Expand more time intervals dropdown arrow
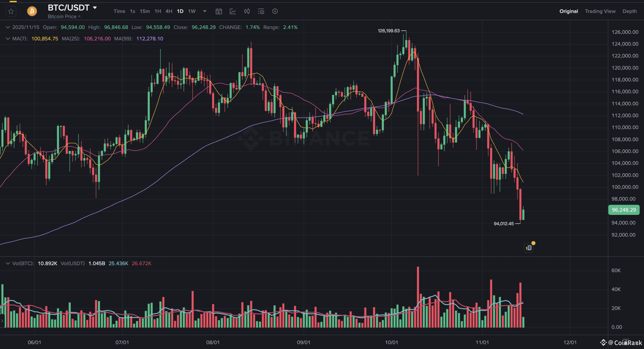This screenshot has height=349, width=644. tap(205, 11)
